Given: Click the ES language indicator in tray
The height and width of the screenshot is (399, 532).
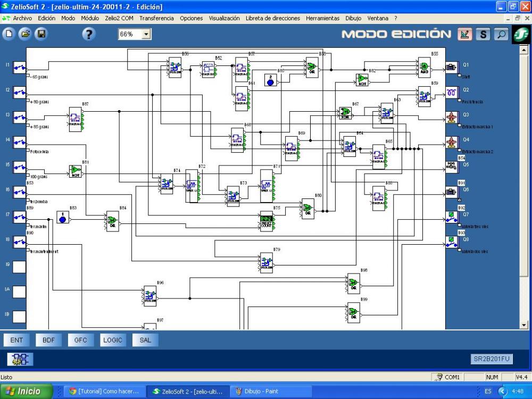Looking at the screenshot, I should click(x=488, y=391).
